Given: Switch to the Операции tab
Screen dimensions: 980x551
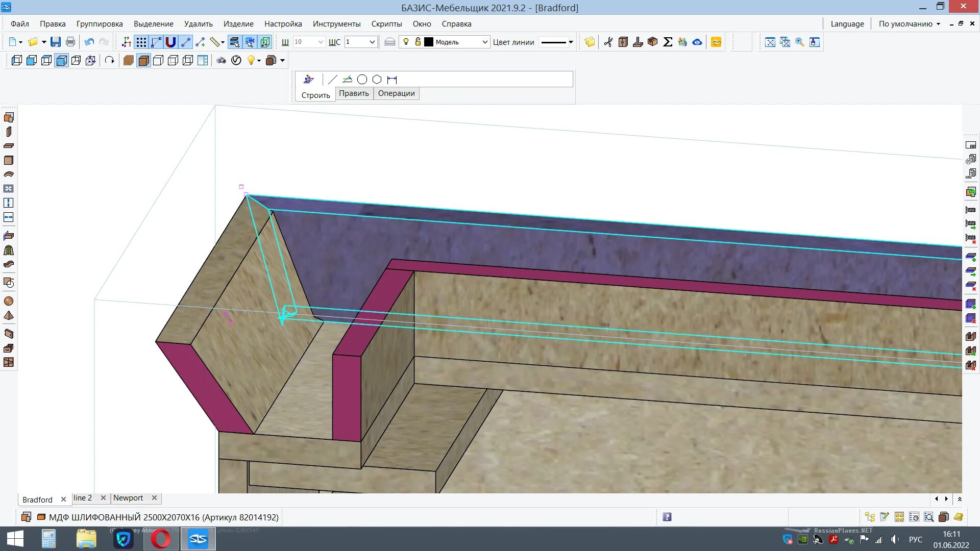Looking at the screenshot, I should 396,93.
